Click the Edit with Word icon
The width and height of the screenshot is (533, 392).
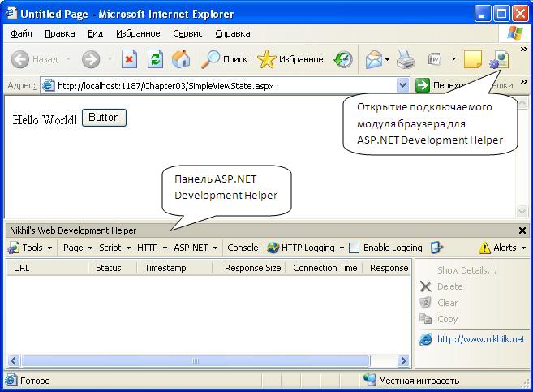[434, 59]
